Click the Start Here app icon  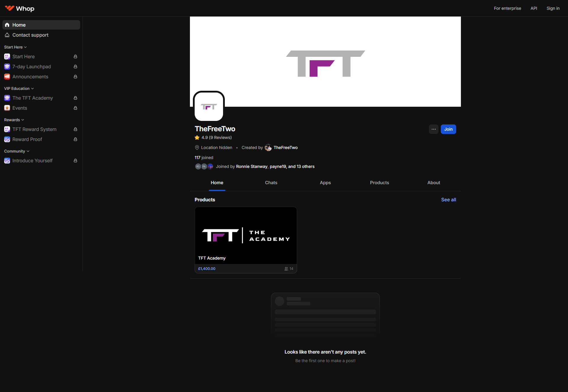tap(7, 56)
